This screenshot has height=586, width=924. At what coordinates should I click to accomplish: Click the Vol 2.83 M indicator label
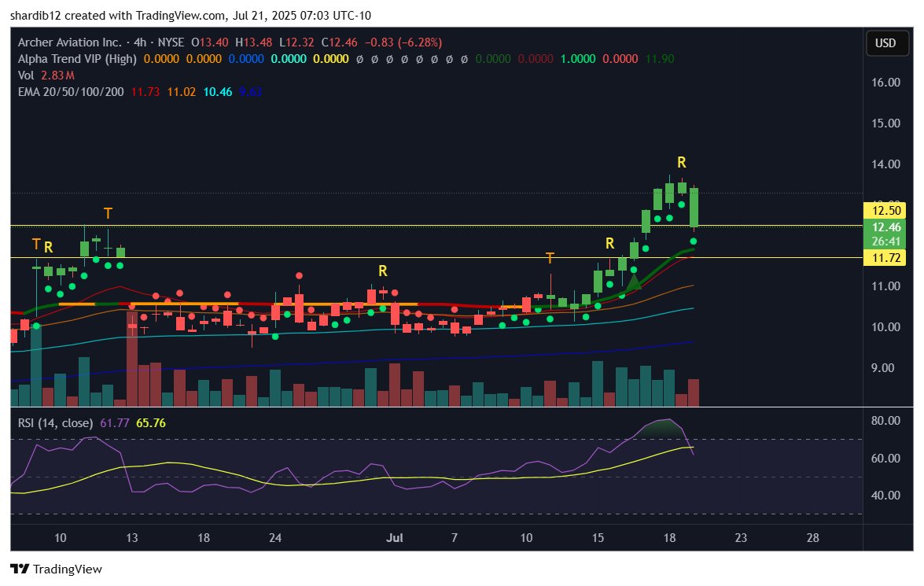pyautogui.click(x=46, y=76)
